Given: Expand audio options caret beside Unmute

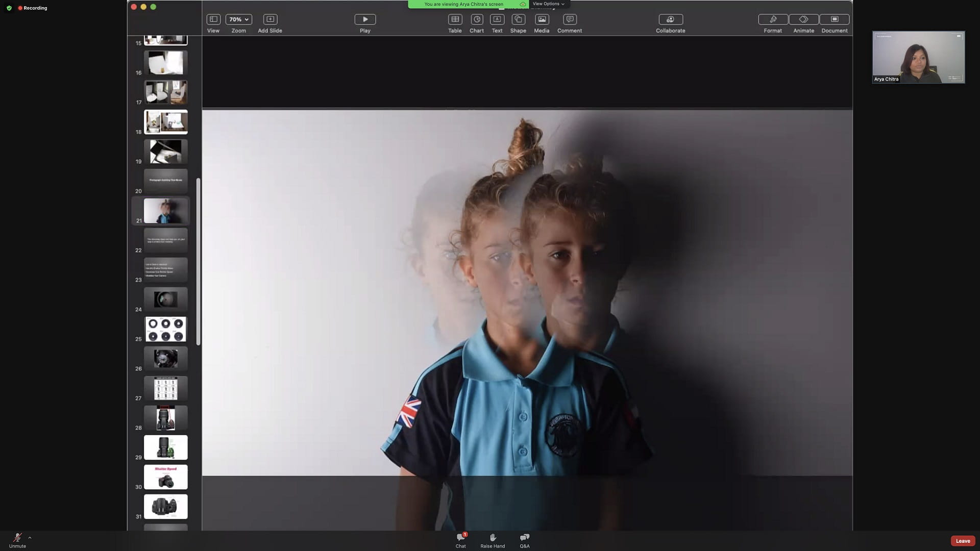Looking at the screenshot, I should point(30,537).
